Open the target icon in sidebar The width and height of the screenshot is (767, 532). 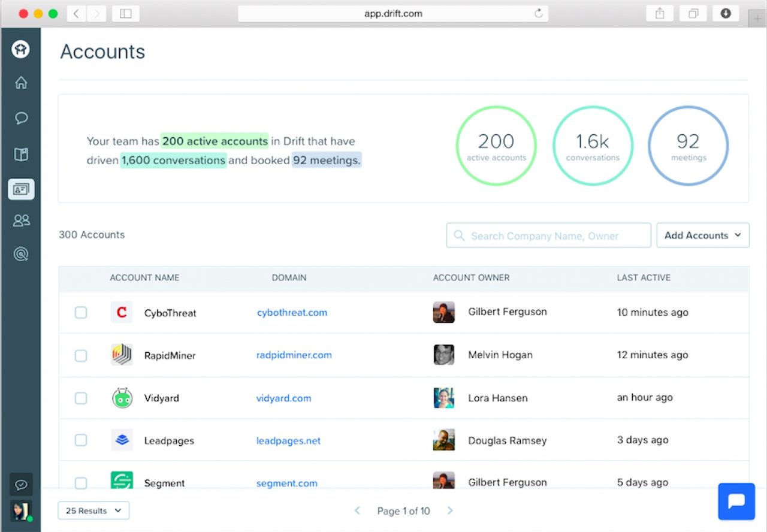(x=21, y=255)
